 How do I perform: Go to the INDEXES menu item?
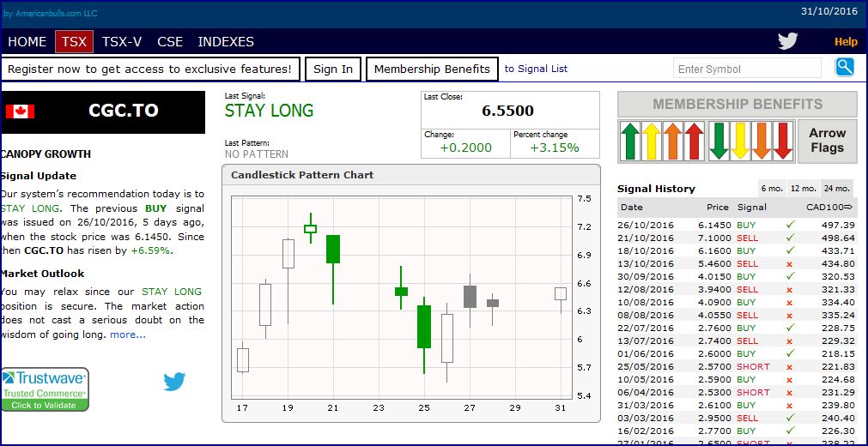tap(226, 41)
